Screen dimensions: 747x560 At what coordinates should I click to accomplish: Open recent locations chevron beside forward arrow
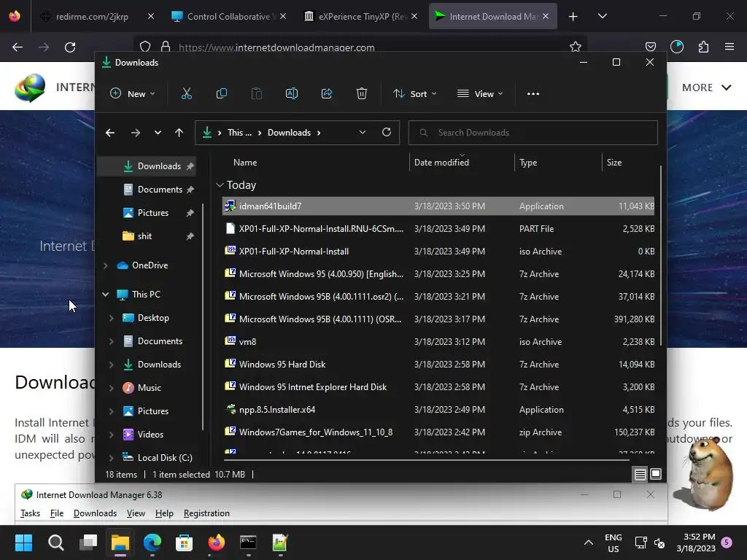coord(158,133)
